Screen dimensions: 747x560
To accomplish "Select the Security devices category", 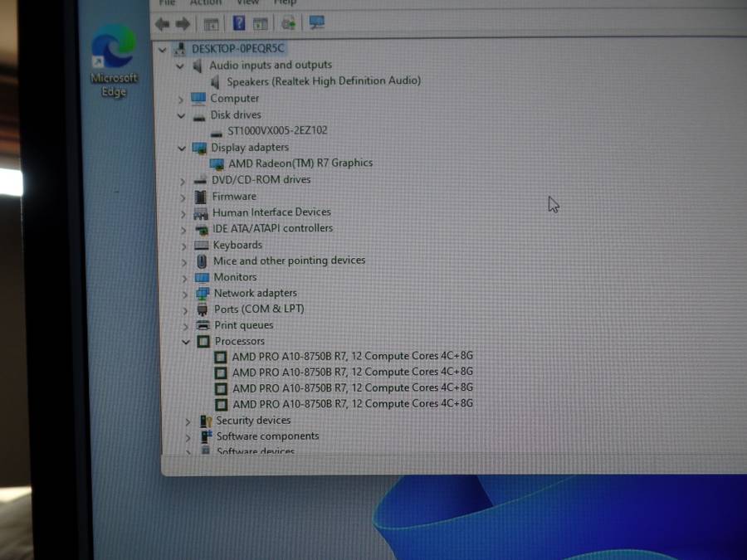I will (x=253, y=421).
